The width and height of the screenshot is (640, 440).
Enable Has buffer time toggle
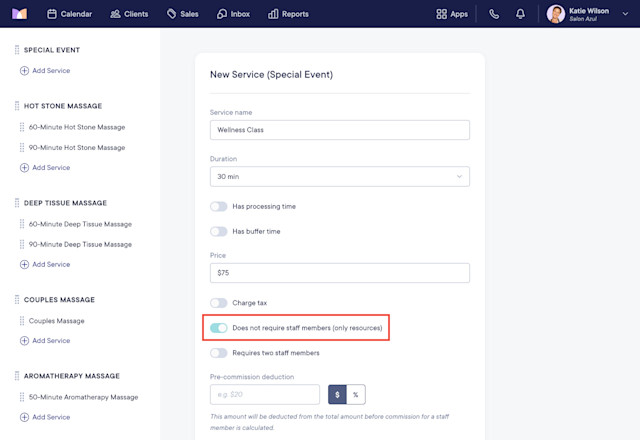click(219, 231)
